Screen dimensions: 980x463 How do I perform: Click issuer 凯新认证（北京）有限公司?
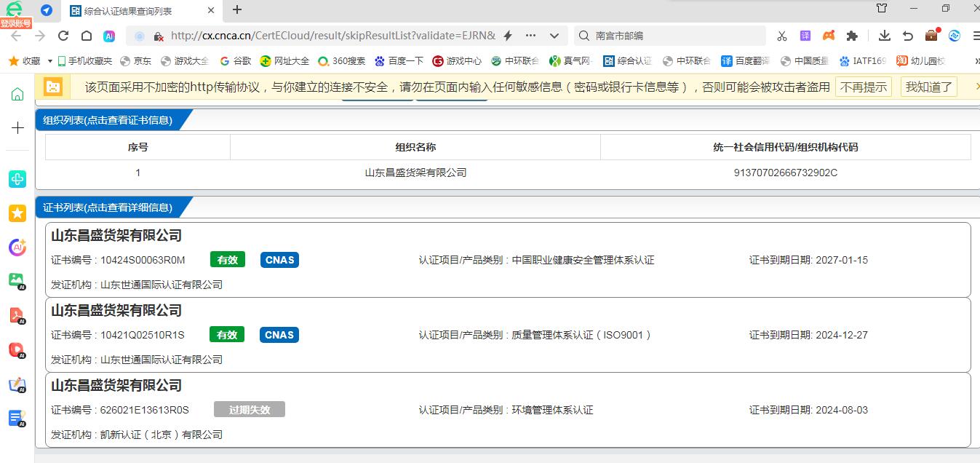162,435
